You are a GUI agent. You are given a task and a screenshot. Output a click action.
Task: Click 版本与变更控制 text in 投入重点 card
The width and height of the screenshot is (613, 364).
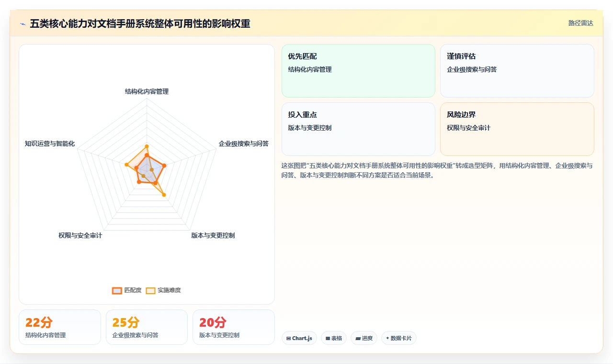310,128
